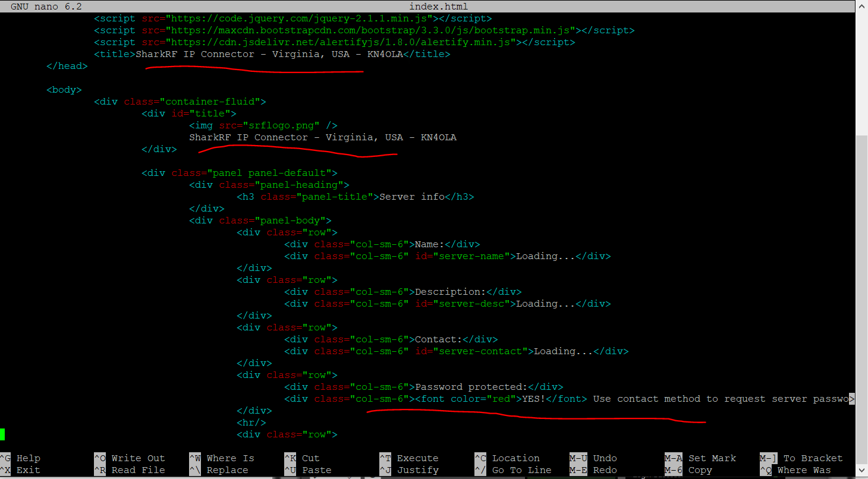This screenshot has width=868, height=479.
Task: Click the M-U Undo shortcut
Action: 593,458
